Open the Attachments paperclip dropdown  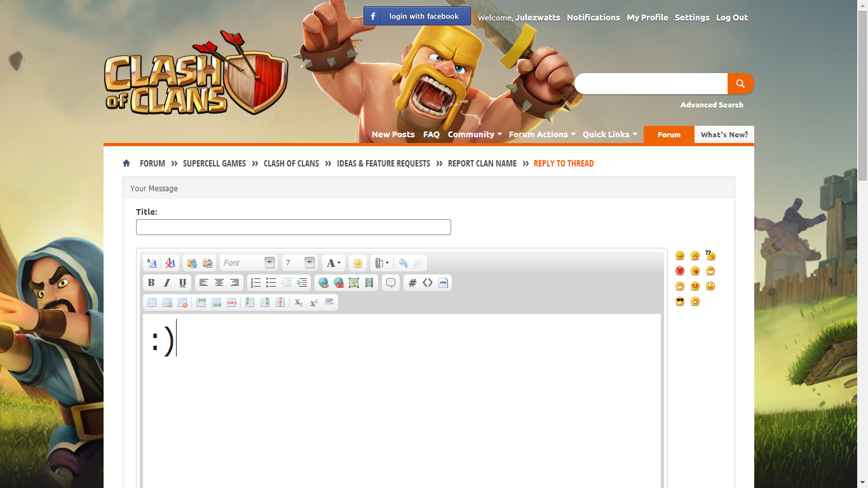pyautogui.click(x=381, y=263)
